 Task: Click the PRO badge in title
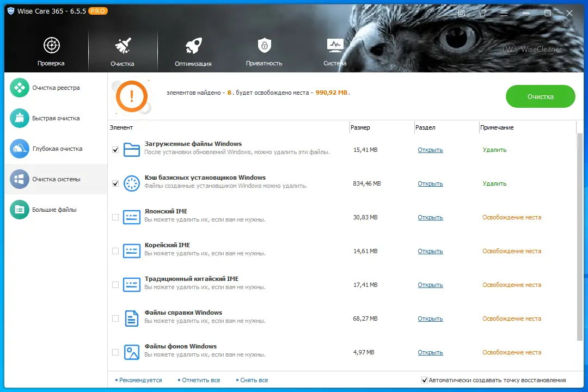click(98, 11)
